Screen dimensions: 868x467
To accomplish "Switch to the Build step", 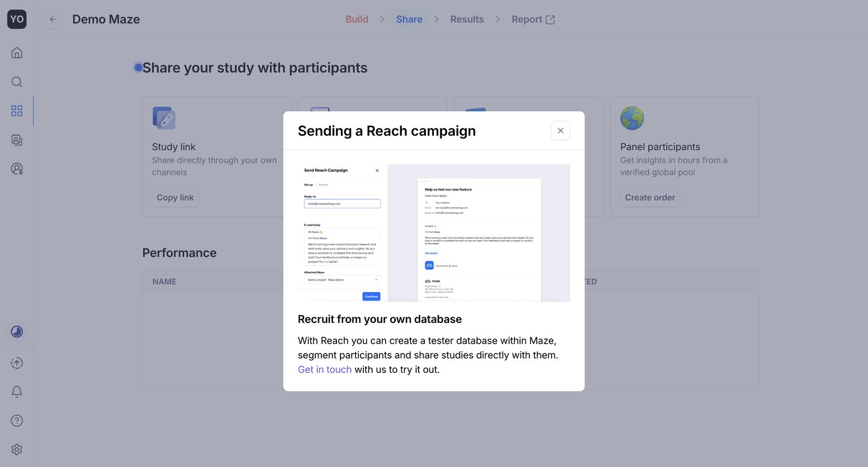I will coord(356,19).
